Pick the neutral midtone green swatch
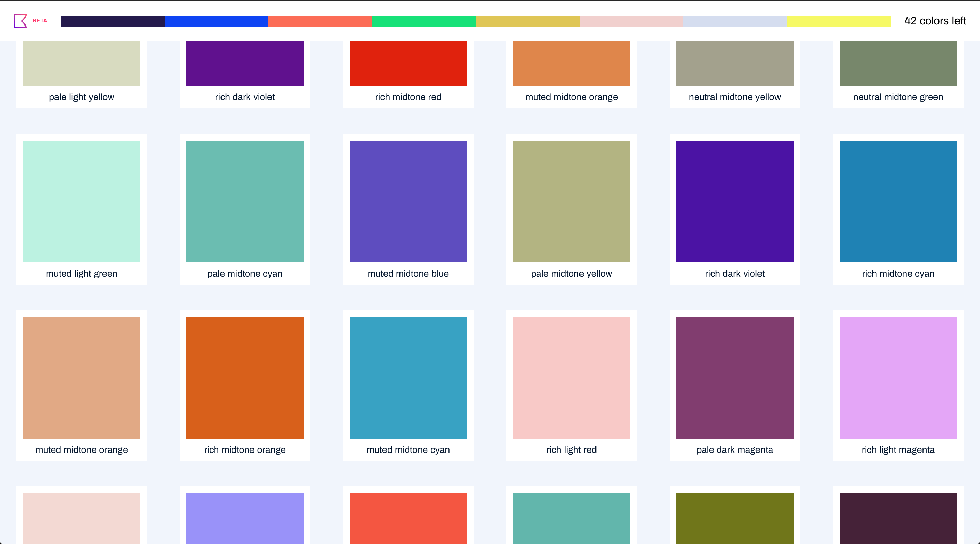The width and height of the screenshot is (980, 544). click(x=898, y=64)
